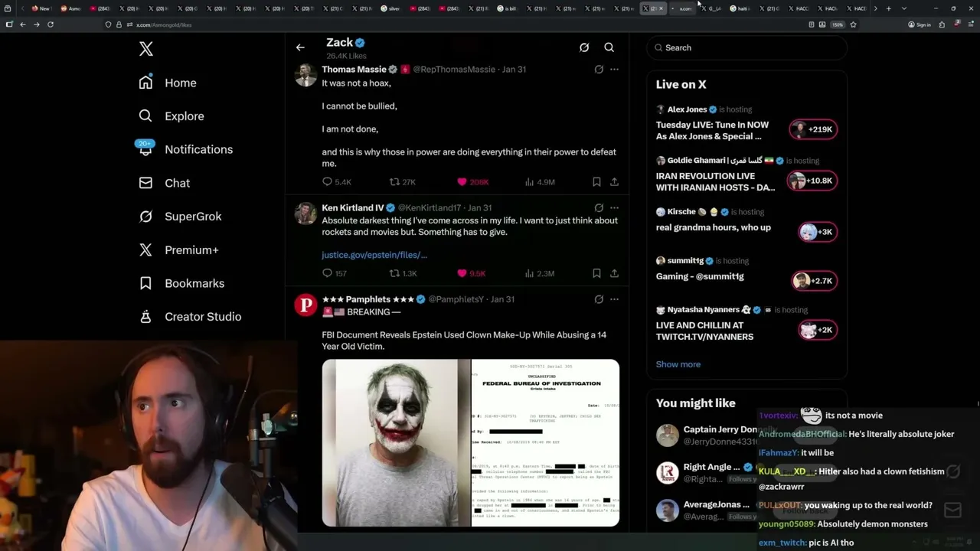The image size is (980, 551).
Task: Reply to Thomas Massie's post with 5.4K replies
Action: point(336,182)
